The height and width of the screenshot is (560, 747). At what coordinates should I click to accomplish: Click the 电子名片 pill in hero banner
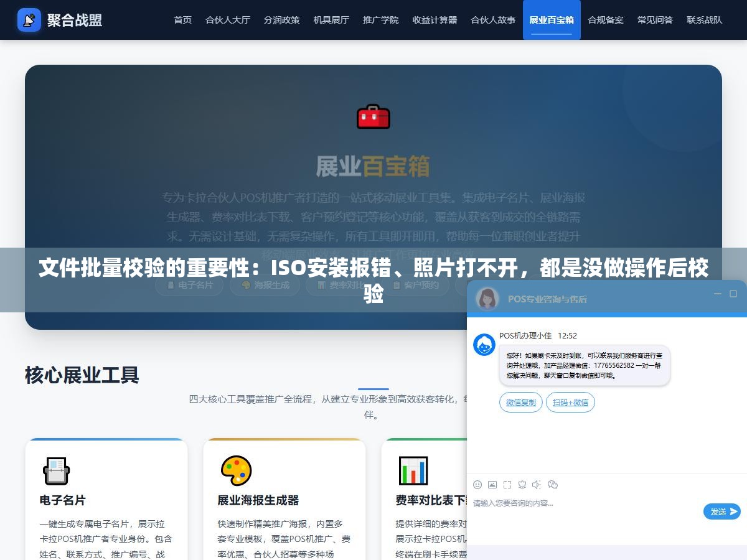click(189, 285)
